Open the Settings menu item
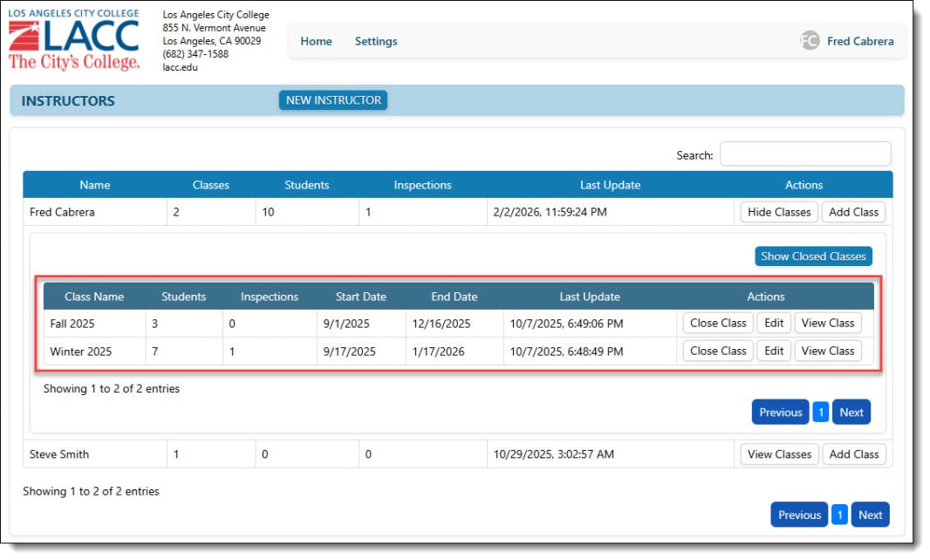930x560 pixels. click(375, 41)
